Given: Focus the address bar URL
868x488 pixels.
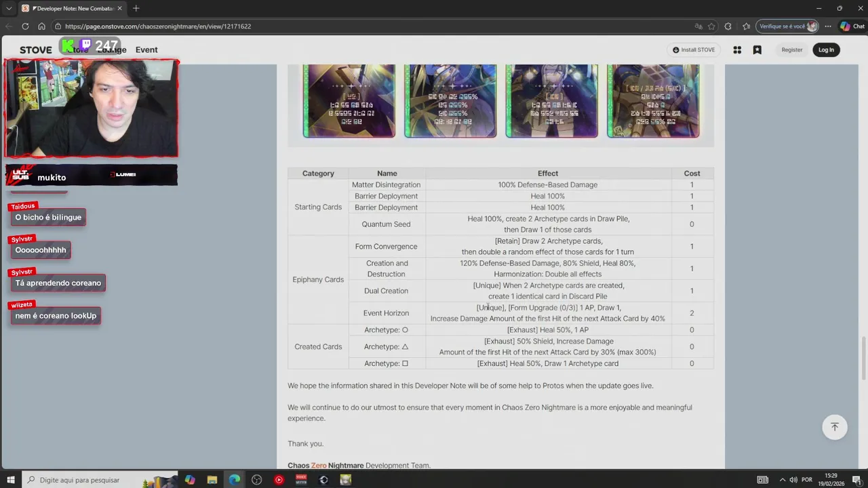Looking at the screenshot, I should click(158, 26).
